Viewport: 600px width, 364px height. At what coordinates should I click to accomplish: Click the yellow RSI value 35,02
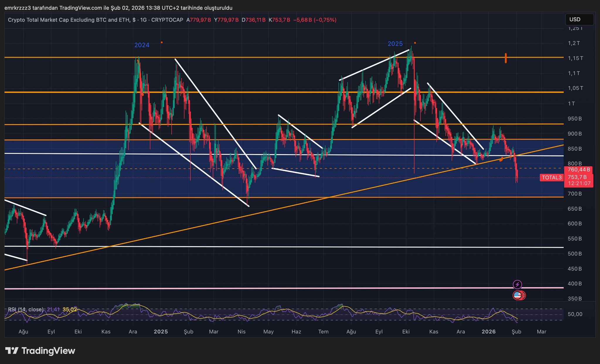click(x=70, y=309)
